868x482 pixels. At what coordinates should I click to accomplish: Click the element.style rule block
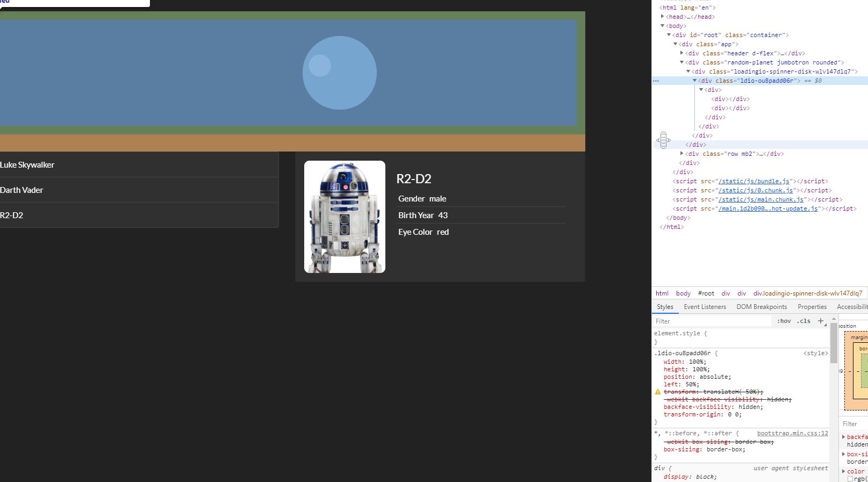coord(742,337)
